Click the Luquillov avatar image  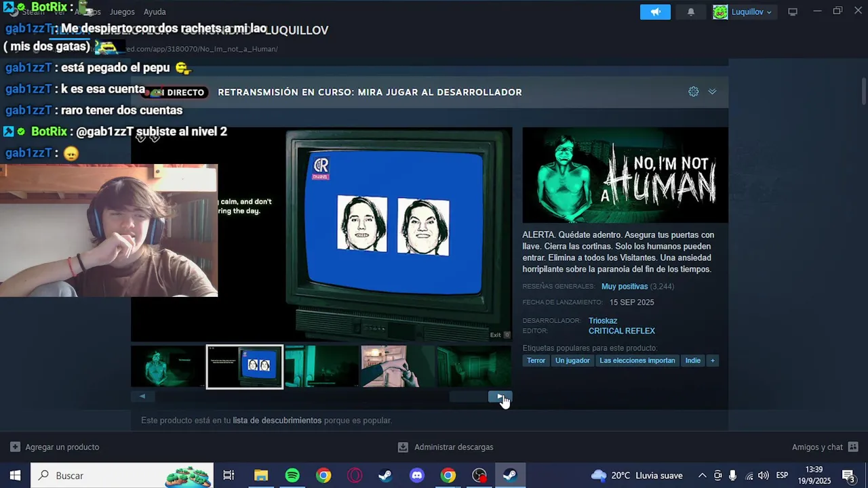720,12
